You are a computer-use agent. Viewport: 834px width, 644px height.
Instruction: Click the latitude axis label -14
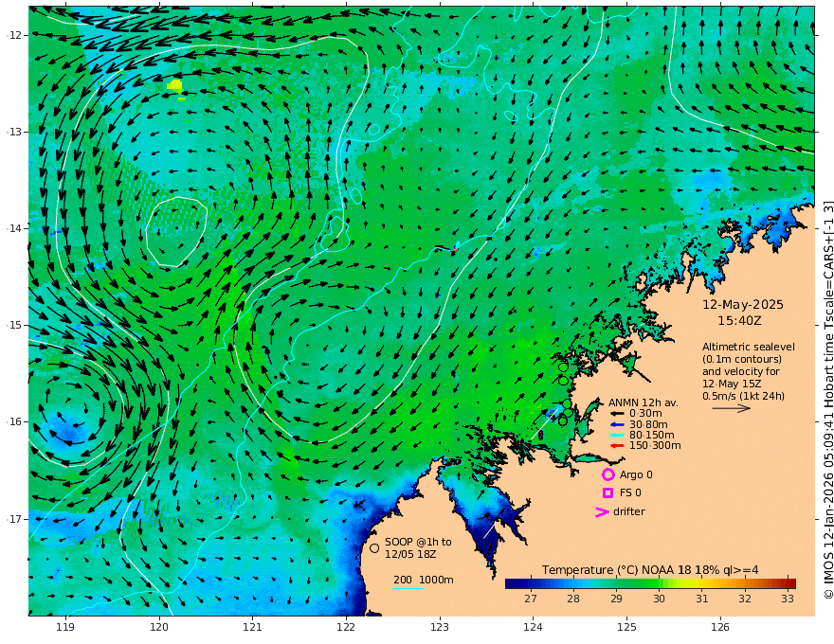14,228
